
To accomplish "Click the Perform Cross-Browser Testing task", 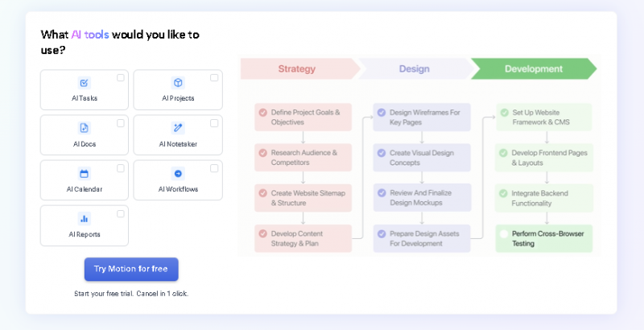I will click(x=543, y=238).
